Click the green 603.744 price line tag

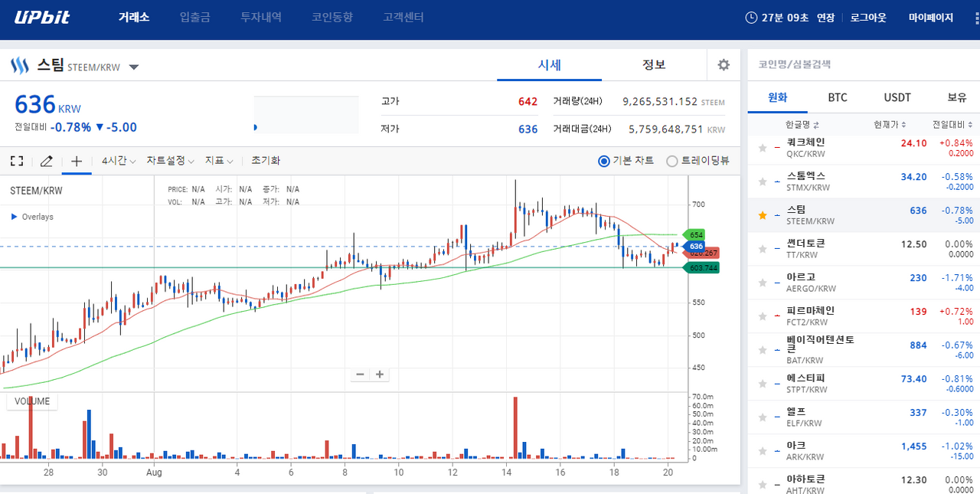pyautogui.click(x=703, y=268)
